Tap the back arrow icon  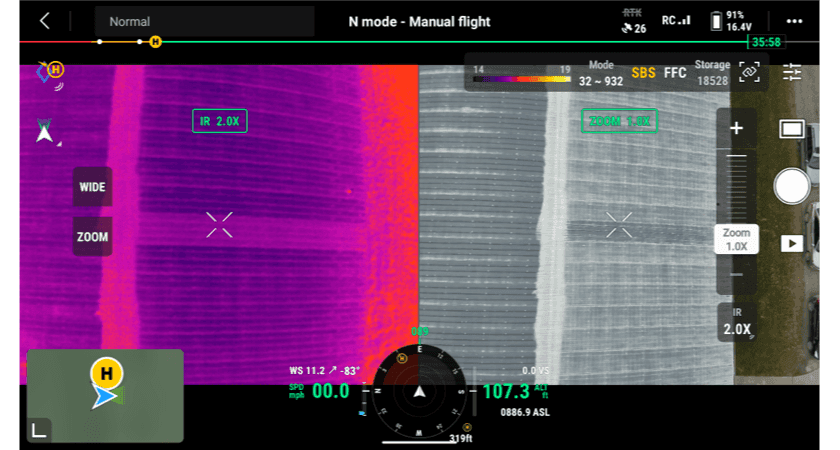point(44,21)
